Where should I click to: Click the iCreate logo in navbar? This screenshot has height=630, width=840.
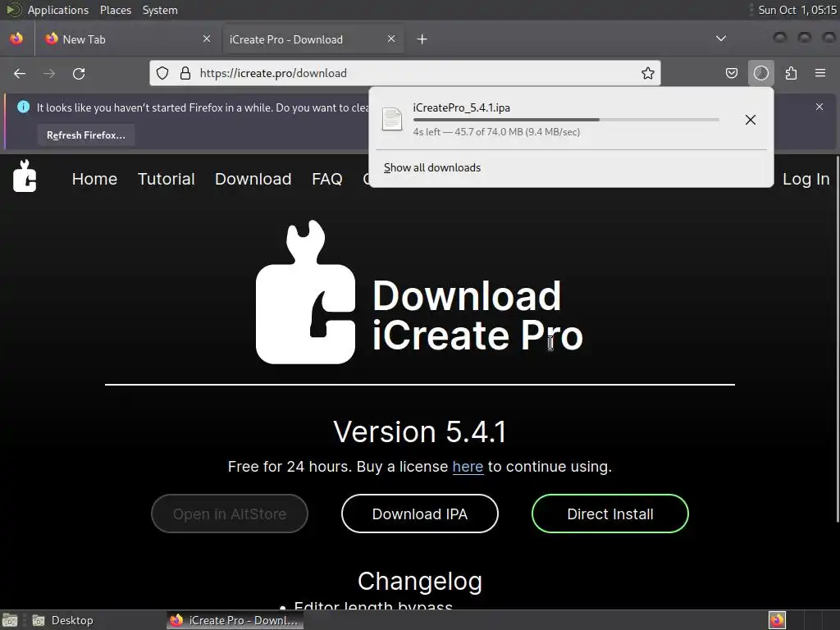click(25, 176)
